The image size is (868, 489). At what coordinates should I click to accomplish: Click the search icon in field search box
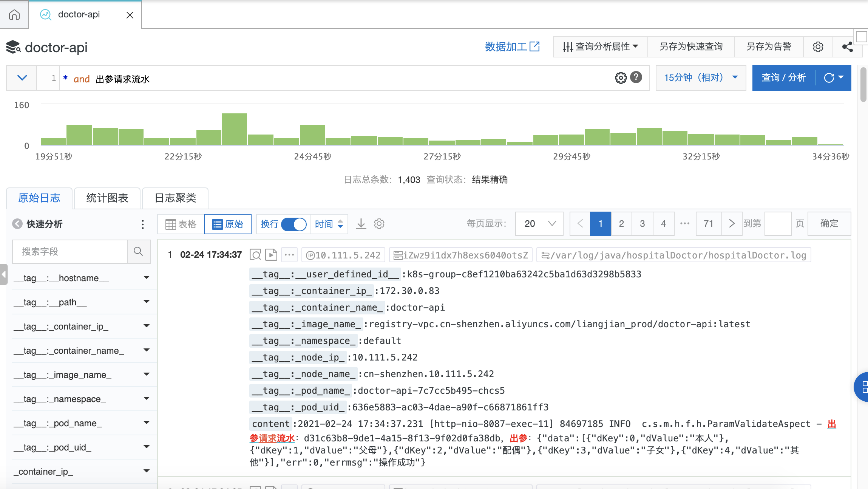[138, 251]
